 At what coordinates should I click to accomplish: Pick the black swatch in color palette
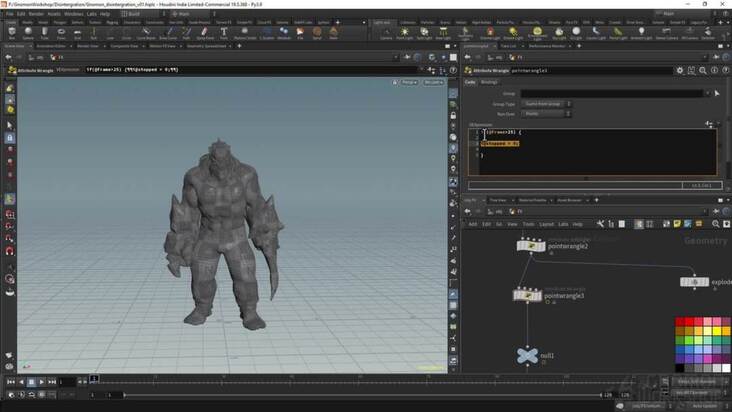point(680,368)
